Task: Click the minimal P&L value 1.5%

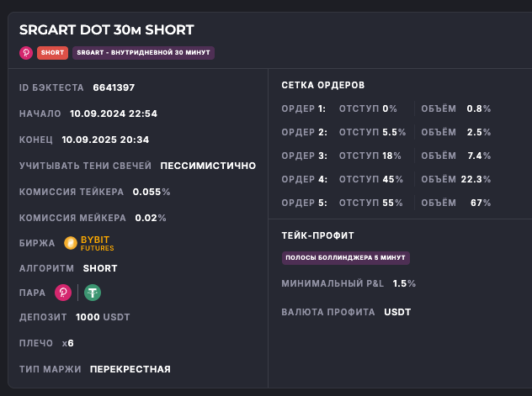Action: pos(405,284)
